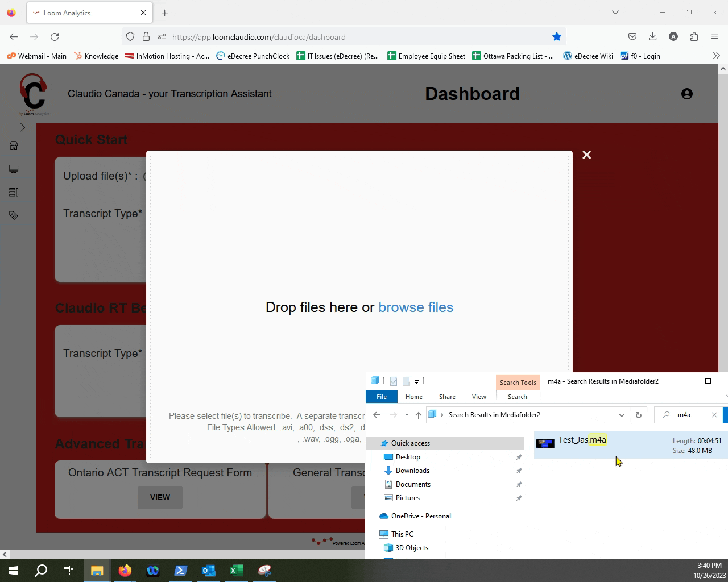Open Firefox downloads panel
Viewport: 728px width, 582px height.
[653, 37]
